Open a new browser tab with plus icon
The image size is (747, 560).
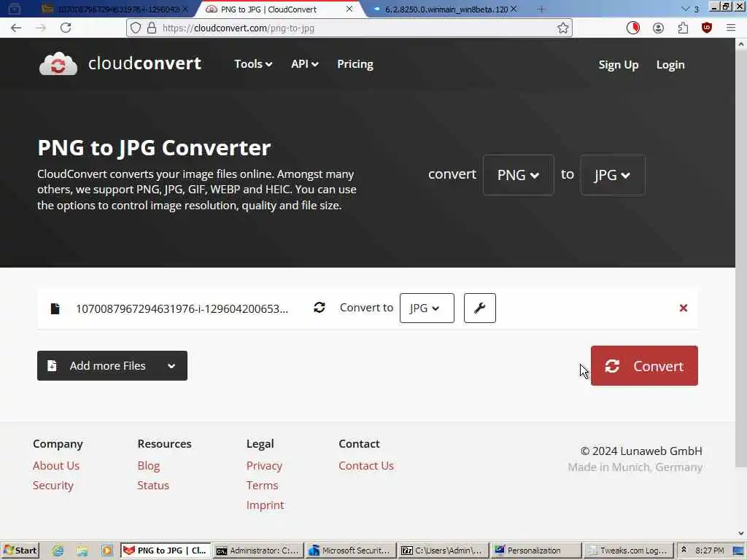pyautogui.click(x=541, y=9)
